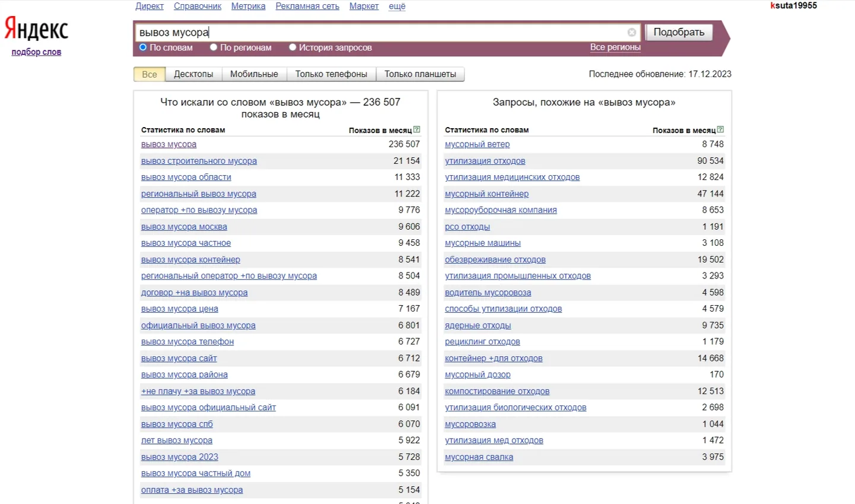Open keyword 'вывоз мусора частный дом'
Screen dimensions: 855x504
[196, 474]
